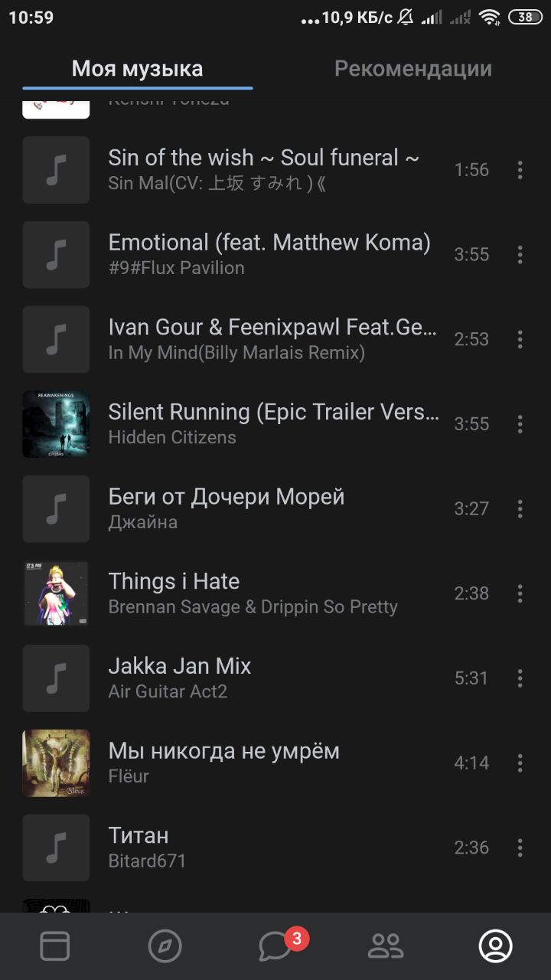This screenshot has height=980, width=551.
Task: Open three-dot menu for Беги от Дочери Морей
Action: point(520,508)
